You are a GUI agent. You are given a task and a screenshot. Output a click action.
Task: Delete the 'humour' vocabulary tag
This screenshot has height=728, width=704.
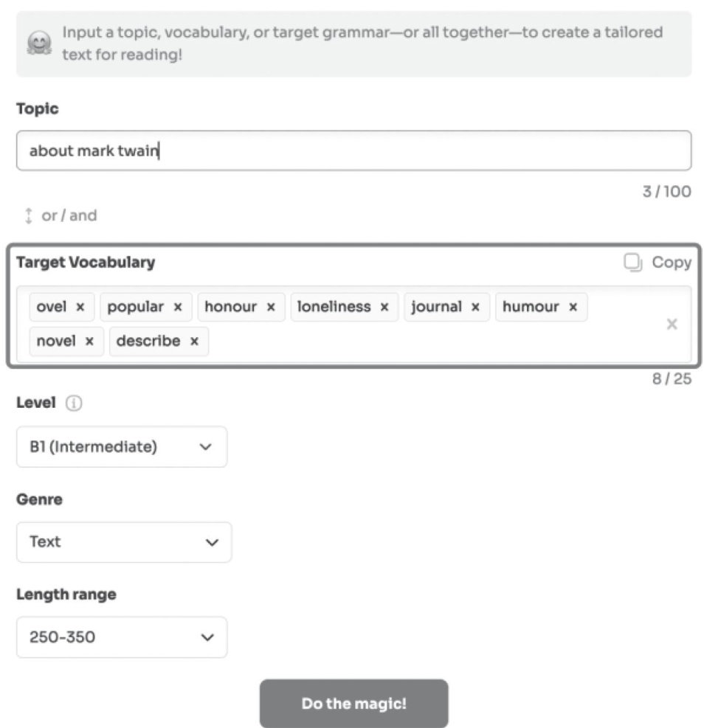click(573, 307)
